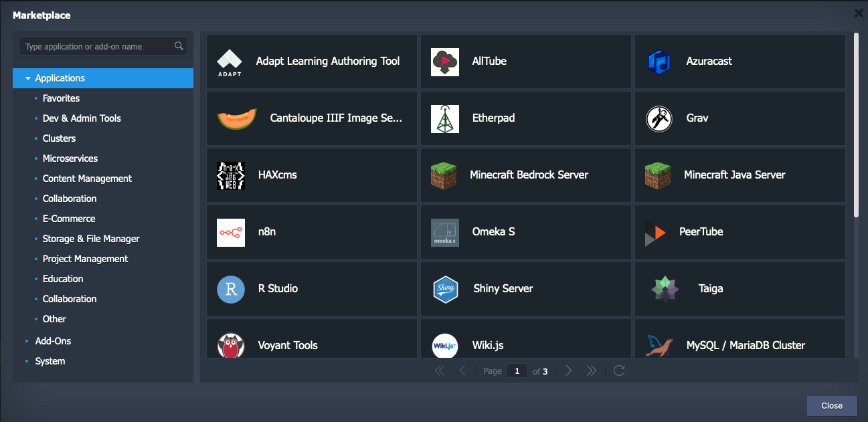This screenshot has height=422, width=868.
Task: Choose the Etherpad tower icon
Action: [445, 118]
